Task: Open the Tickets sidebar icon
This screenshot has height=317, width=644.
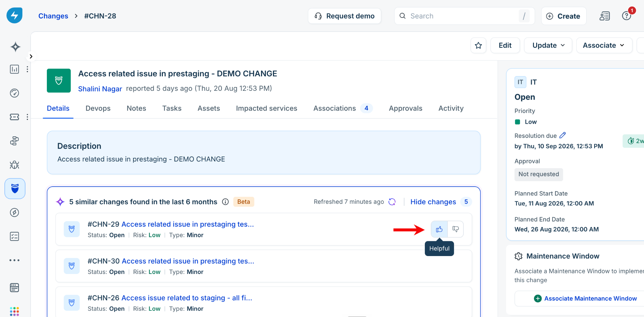Action: pyautogui.click(x=14, y=117)
